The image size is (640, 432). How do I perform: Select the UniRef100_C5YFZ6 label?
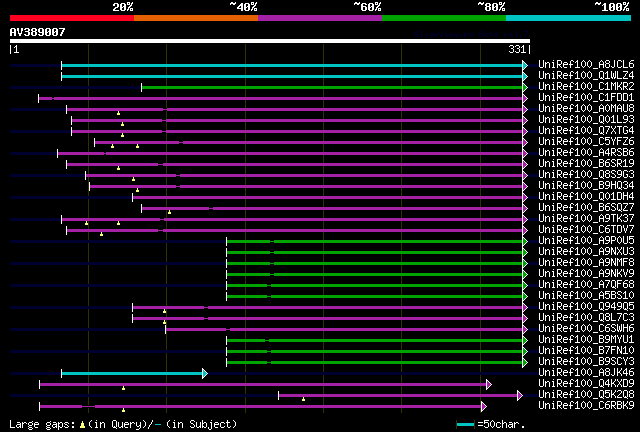coord(586,141)
